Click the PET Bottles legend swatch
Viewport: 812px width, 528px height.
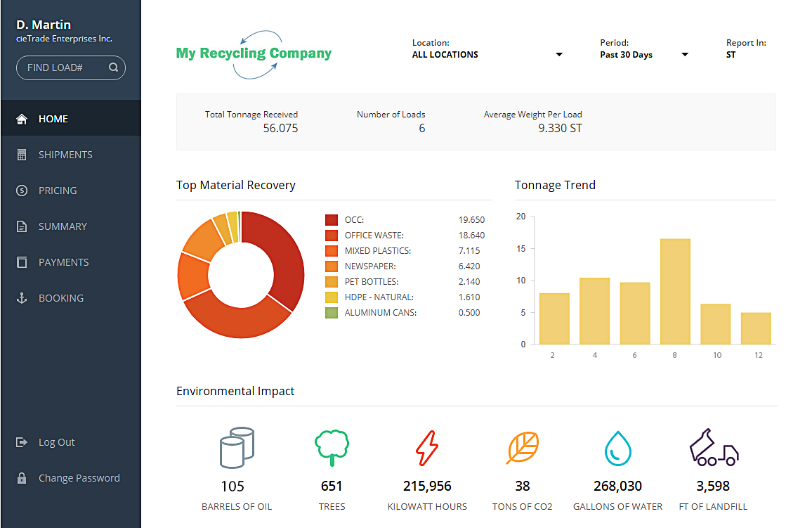332,281
